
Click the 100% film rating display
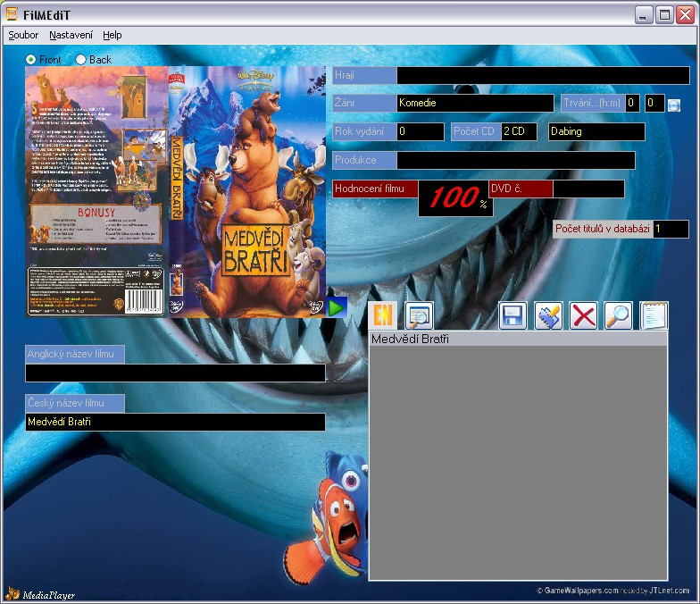[x=455, y=198]
